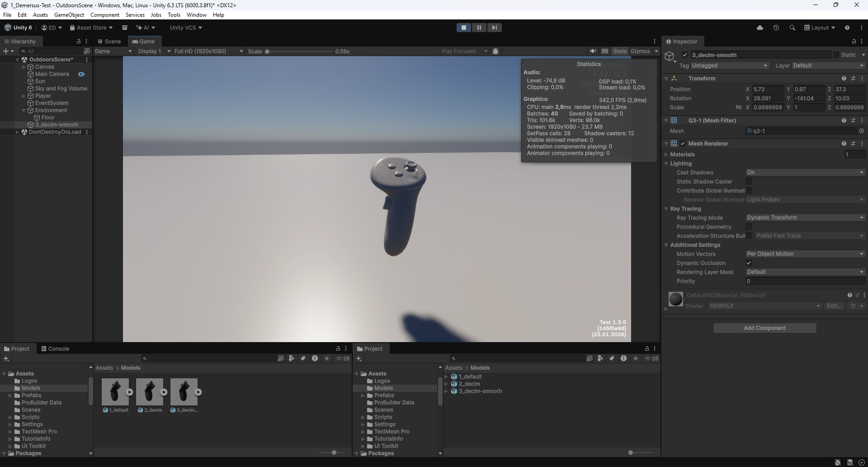Viewport: 868px width, 467px height.
Task: Open Undo History via the history icon
Action: coord(776,28)
